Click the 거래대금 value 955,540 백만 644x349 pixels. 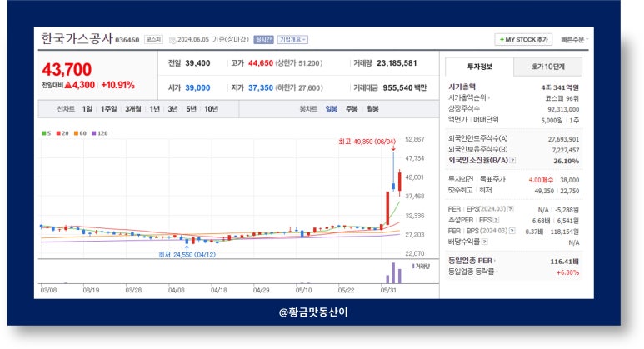405,87
